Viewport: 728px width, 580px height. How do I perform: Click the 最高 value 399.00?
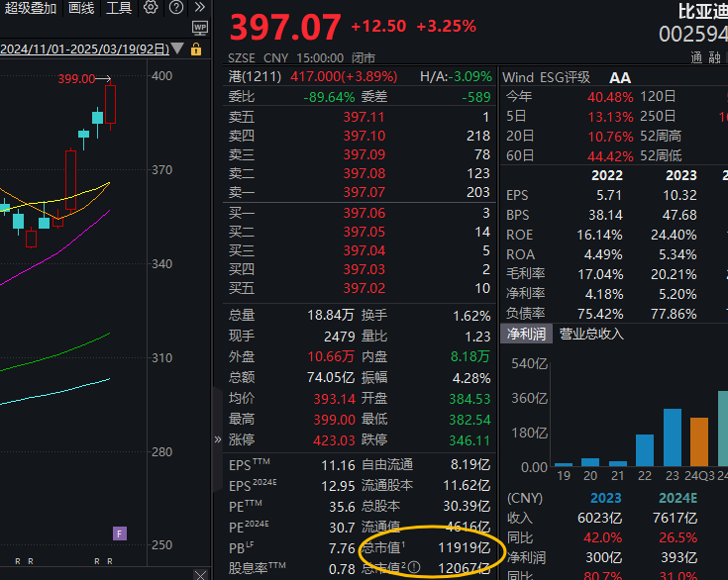pyautogui.click(x=334, y=420)
